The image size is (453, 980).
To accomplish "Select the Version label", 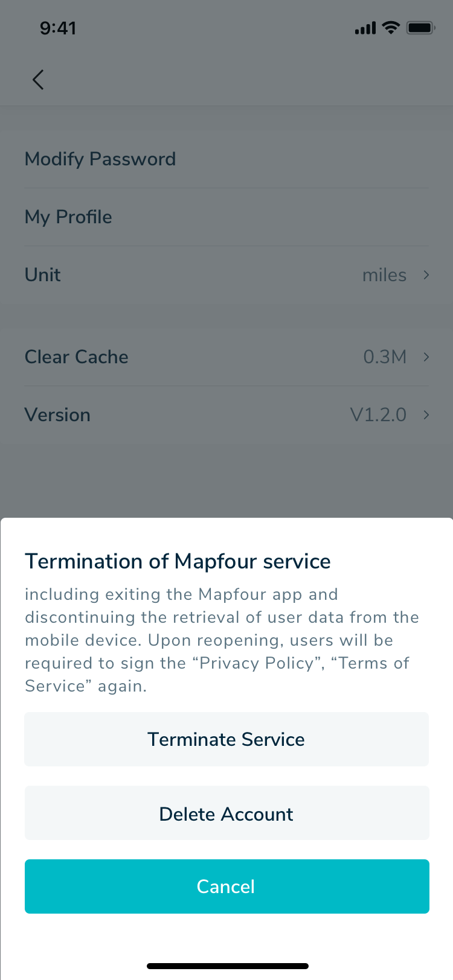I will (x=57, y=415).
